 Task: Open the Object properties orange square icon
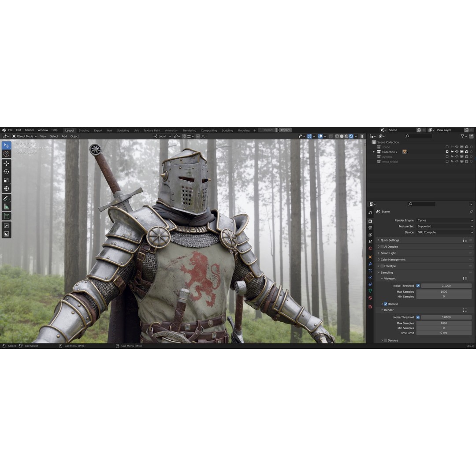click(370, 257)
